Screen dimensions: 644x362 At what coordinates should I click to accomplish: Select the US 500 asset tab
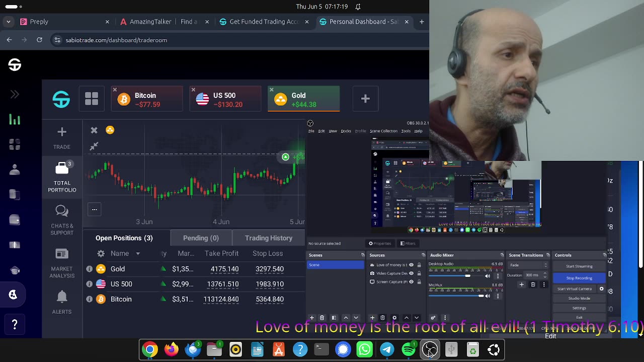click(225, 99)
